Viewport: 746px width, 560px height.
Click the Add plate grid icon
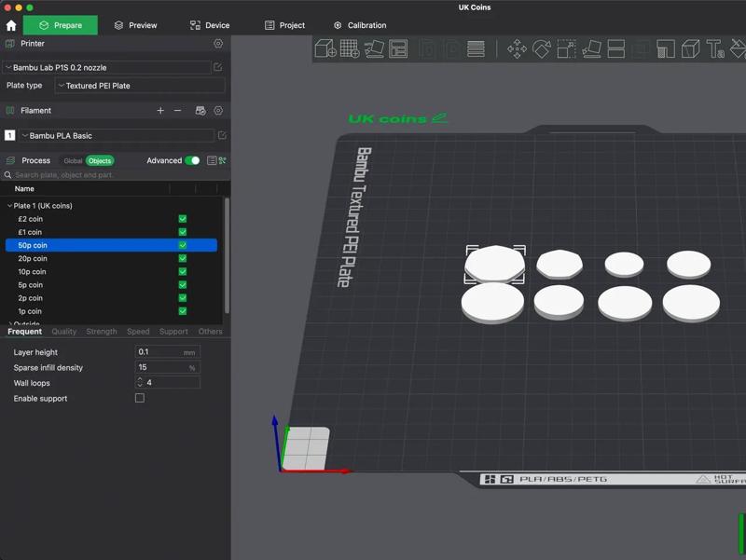pos(350,49)
